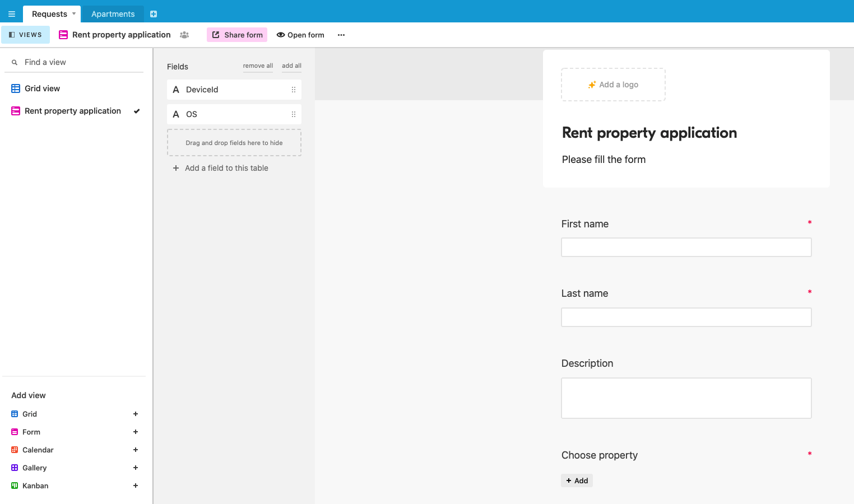Edit the description Please fill the form
854x504 pixels.
604,160
